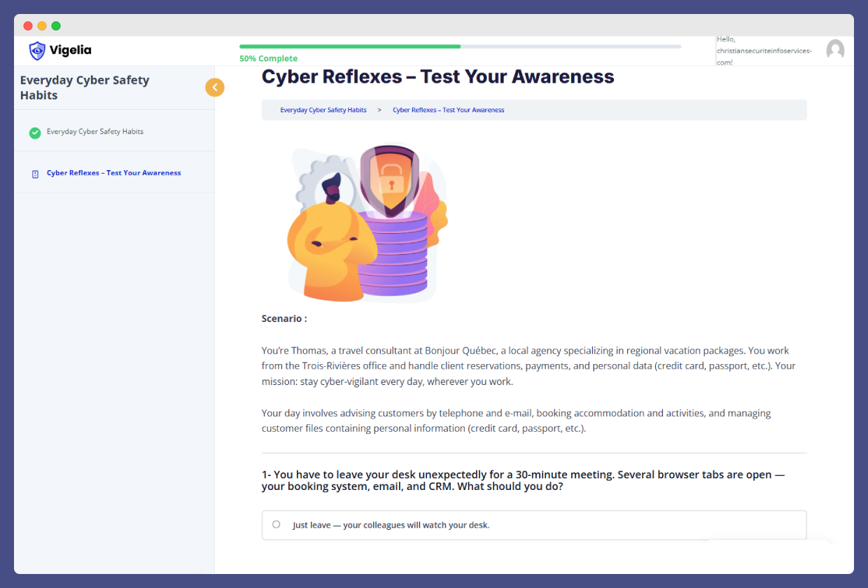
Task: Click the Vigelia shield logo icon
Action: [37, 50]
